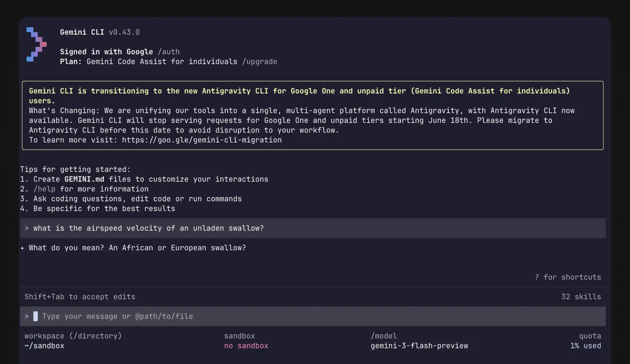Click tip 'Be specific for the best results'
630x364 pixels.
coord(104,209)
